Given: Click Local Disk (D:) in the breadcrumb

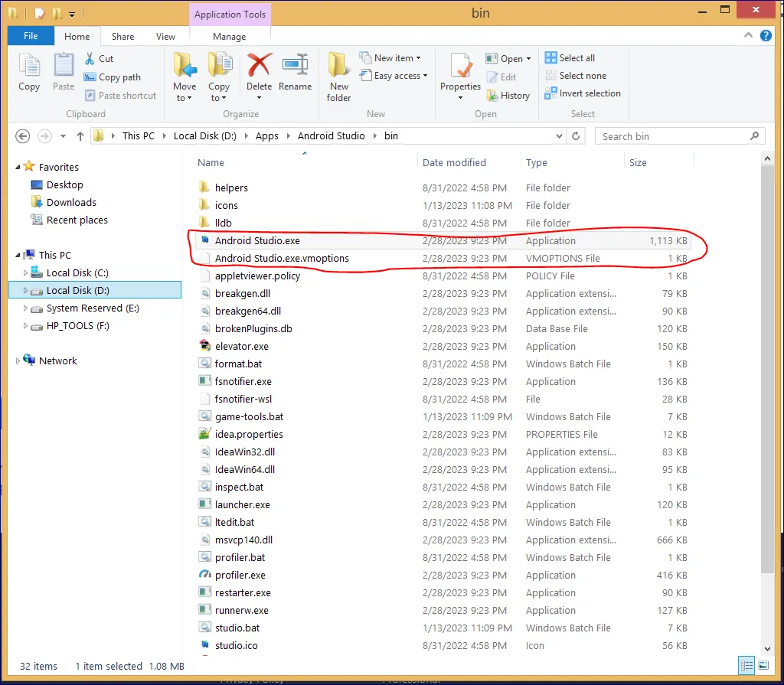Looking at the screenshot, I should point(205,136).
